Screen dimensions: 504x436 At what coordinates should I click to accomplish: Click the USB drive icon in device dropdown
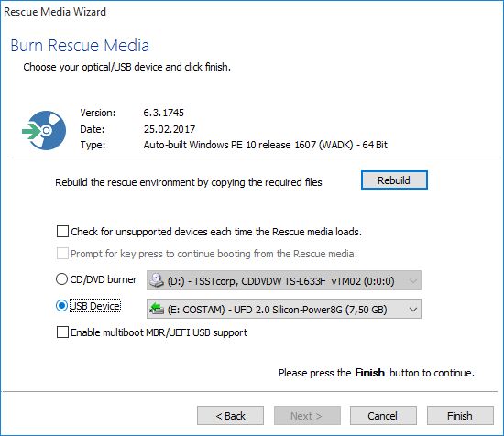coord(157,309)
